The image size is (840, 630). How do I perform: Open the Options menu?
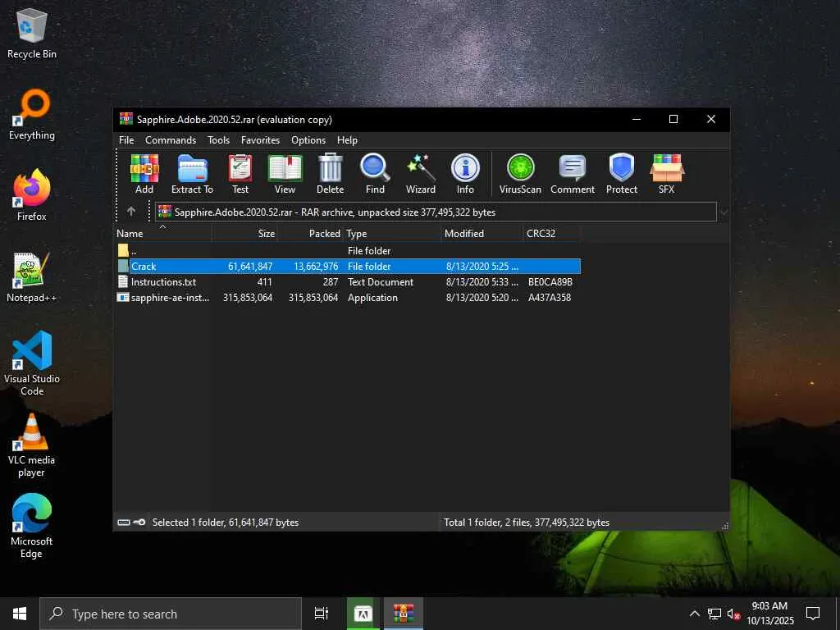(x=308, y=139)
